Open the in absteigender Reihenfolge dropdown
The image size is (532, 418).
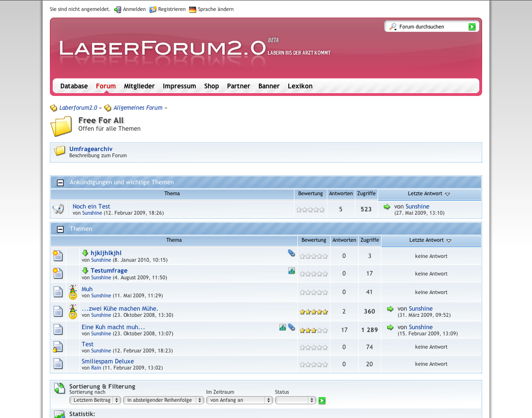163,400
